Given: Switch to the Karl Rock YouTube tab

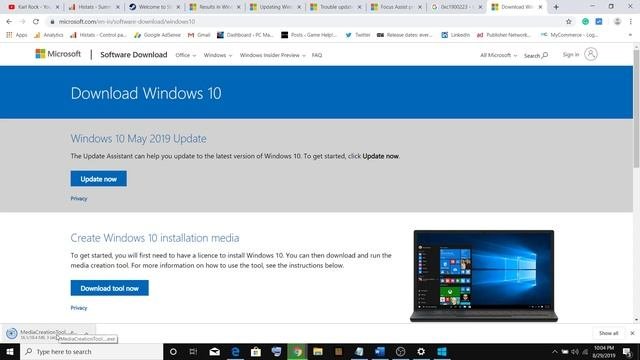Looking at the screenshot, I should 34,7.
